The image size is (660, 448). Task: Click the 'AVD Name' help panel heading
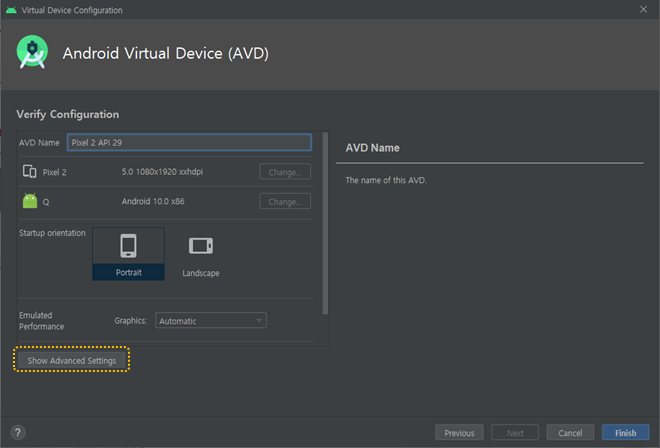tap(373, 148)
